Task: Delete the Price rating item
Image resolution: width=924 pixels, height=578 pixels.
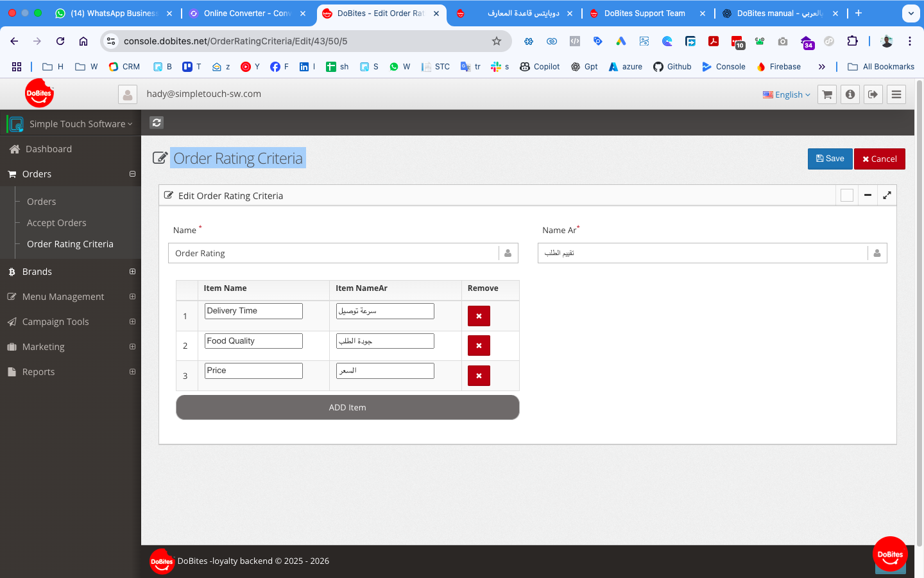Action: coord(479,376)
